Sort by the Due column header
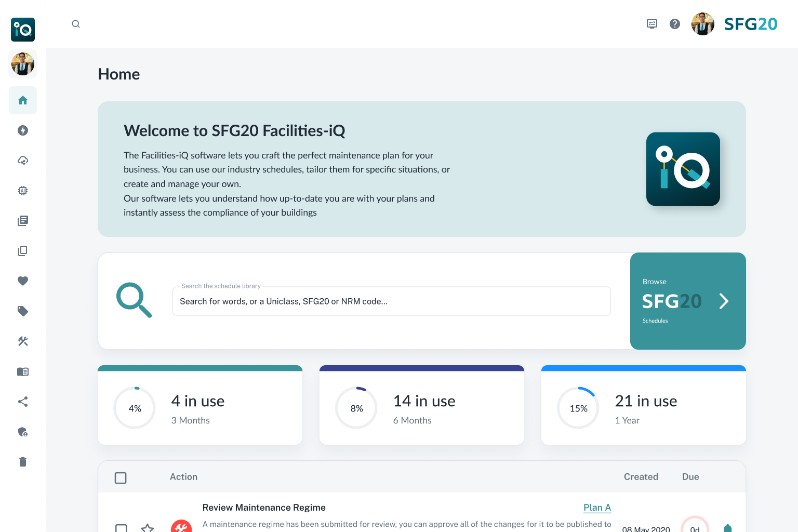The image size is (798, 532). pyautogui.click(x=690, y=477)
